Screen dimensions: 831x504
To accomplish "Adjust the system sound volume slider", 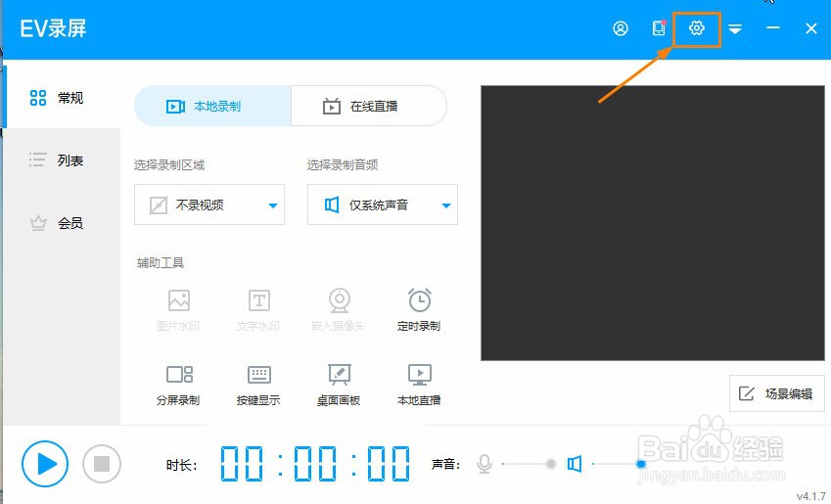I will point(618,464).
